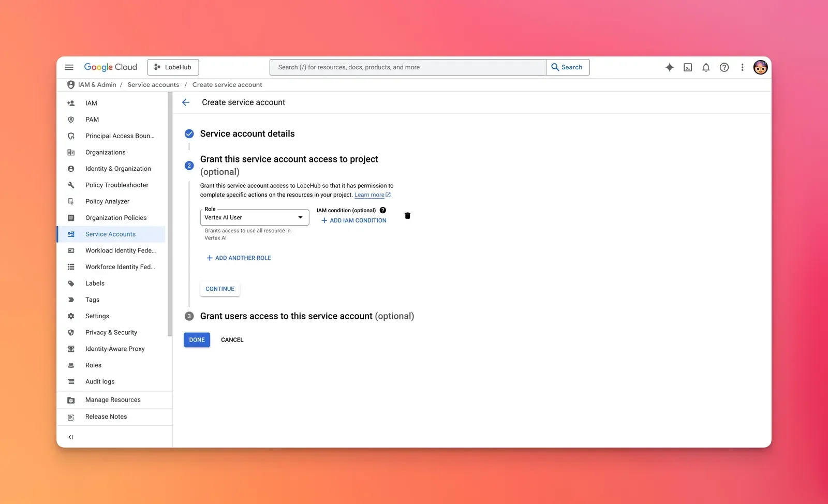Show IAM condition help tooltip
This screenshot has height=504, width=828.
click(x=383, y=210)
